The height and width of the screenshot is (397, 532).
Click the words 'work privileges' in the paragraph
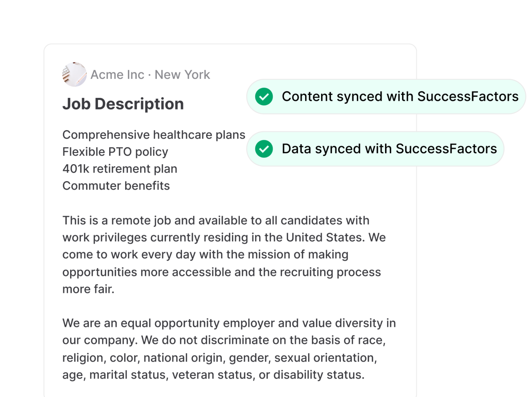pos(104,238)
